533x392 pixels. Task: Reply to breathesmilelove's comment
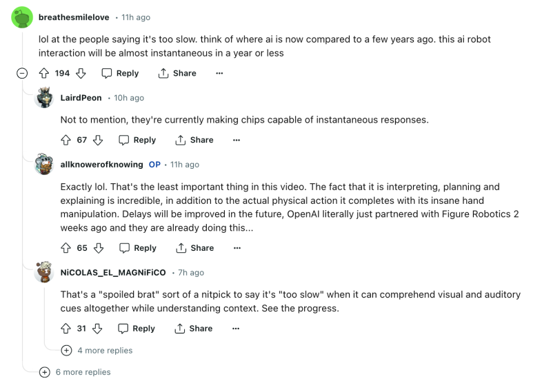click(120, 73)
